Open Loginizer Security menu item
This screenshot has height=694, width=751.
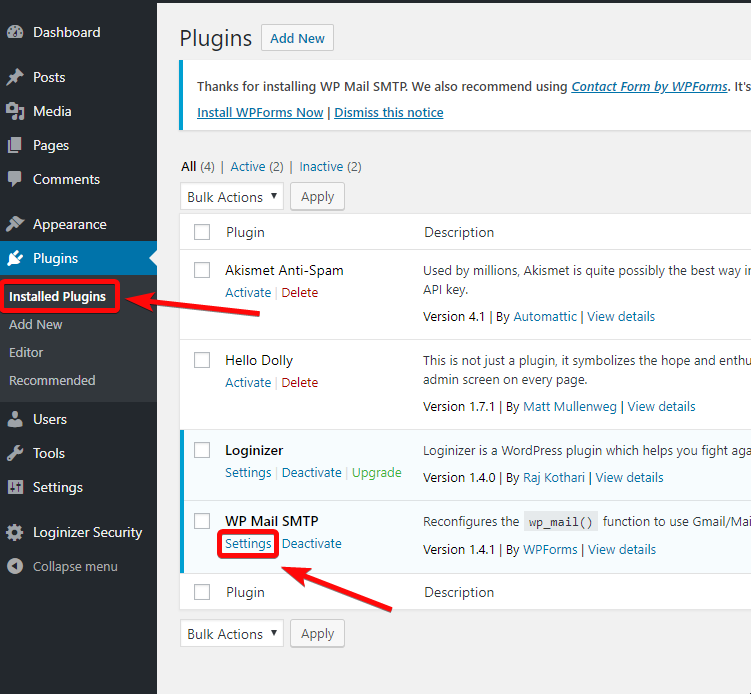tap(87, 532)
